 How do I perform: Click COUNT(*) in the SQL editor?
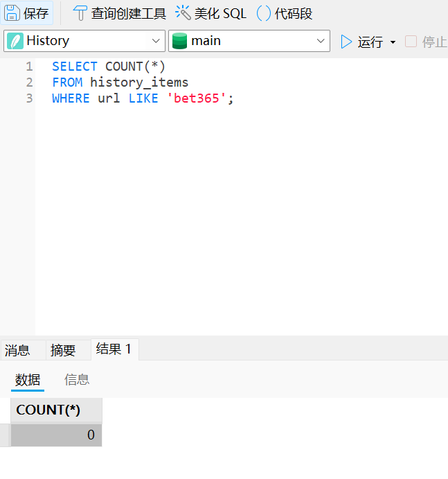(x=135, y=67)
